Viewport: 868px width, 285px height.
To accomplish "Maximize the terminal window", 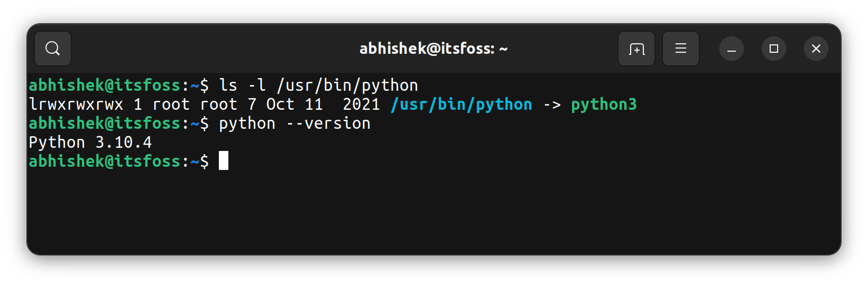I will [774, 49].
